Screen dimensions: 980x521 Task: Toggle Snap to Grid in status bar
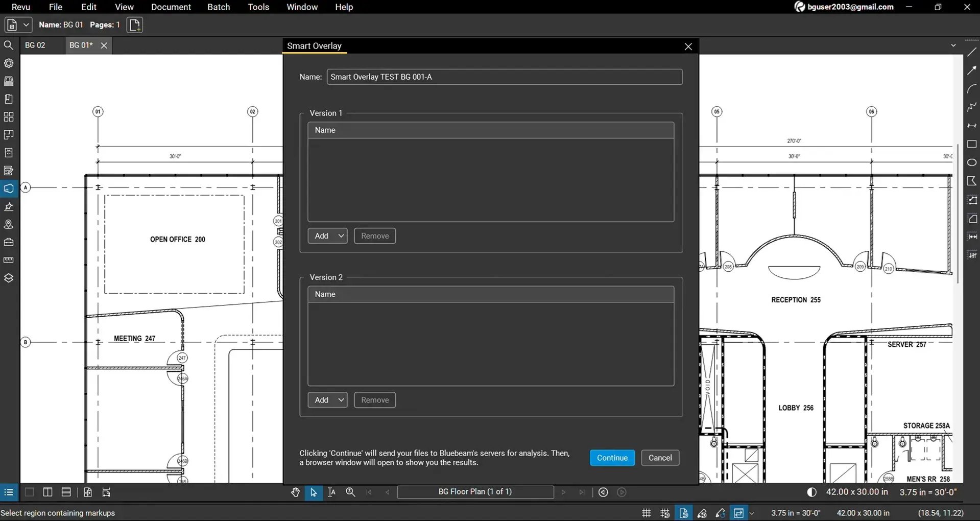[665, 513]
